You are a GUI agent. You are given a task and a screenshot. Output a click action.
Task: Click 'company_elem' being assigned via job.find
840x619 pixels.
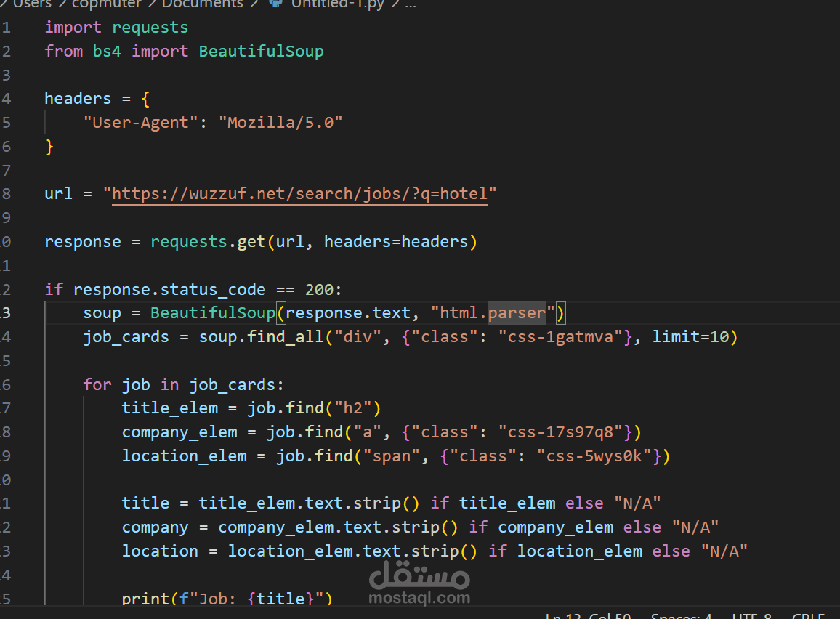pyautogui.click(x=179, y=432)
